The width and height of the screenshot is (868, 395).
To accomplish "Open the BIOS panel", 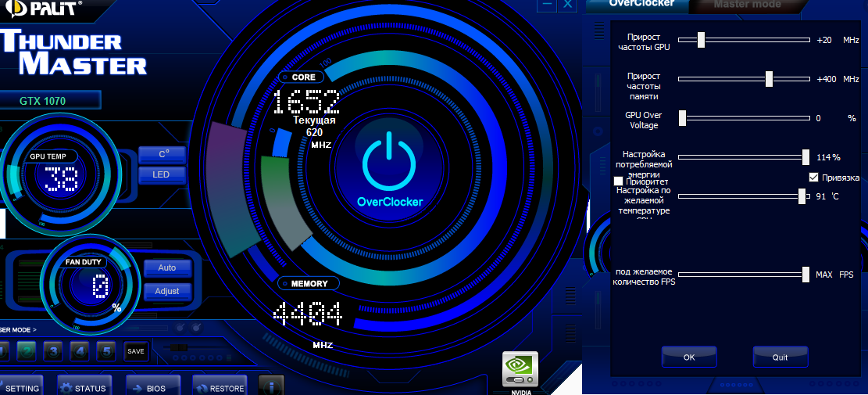I will 153,387.
